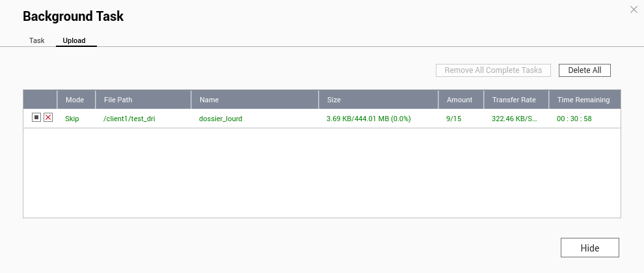Stop the dossier_lourd upload task
This screenshot has height=273, width=644.
(x=36, y=118)
